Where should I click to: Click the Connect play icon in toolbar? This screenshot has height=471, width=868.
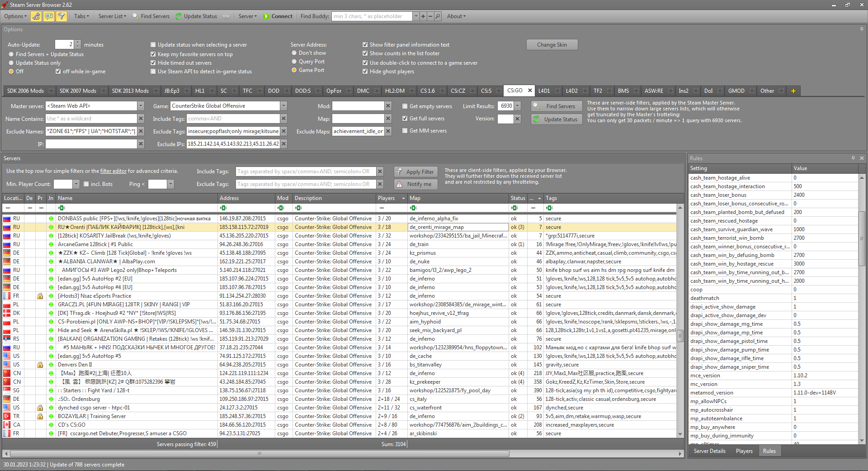[266, 16]
